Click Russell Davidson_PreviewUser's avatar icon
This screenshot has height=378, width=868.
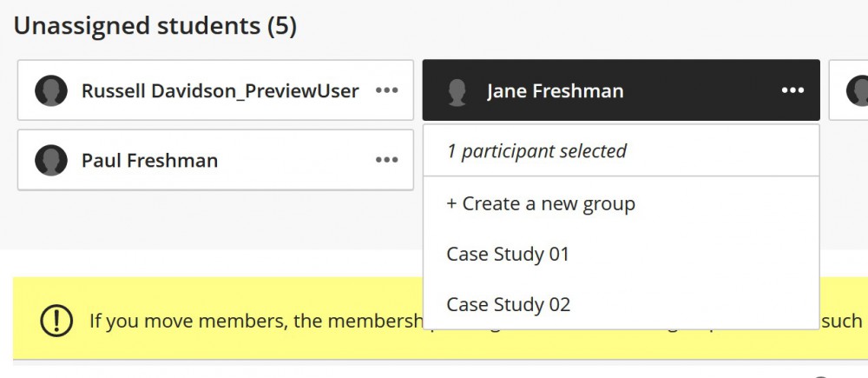point(51,90)
